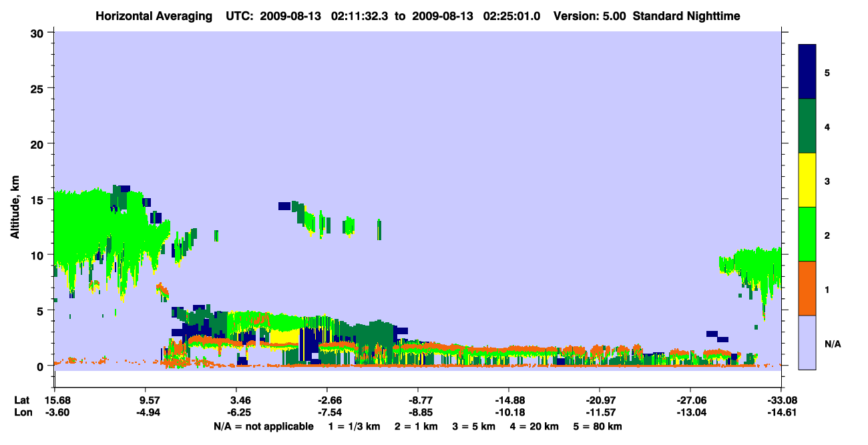Click the yellow color bar segment labeled 3
This screenshot has width=868, height=445.
[807, 180]
